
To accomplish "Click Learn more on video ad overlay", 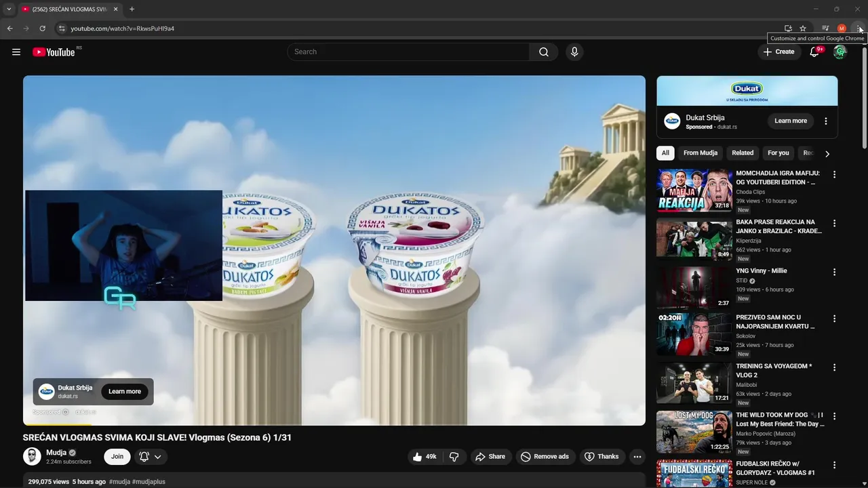I will (x=125, y=392).
